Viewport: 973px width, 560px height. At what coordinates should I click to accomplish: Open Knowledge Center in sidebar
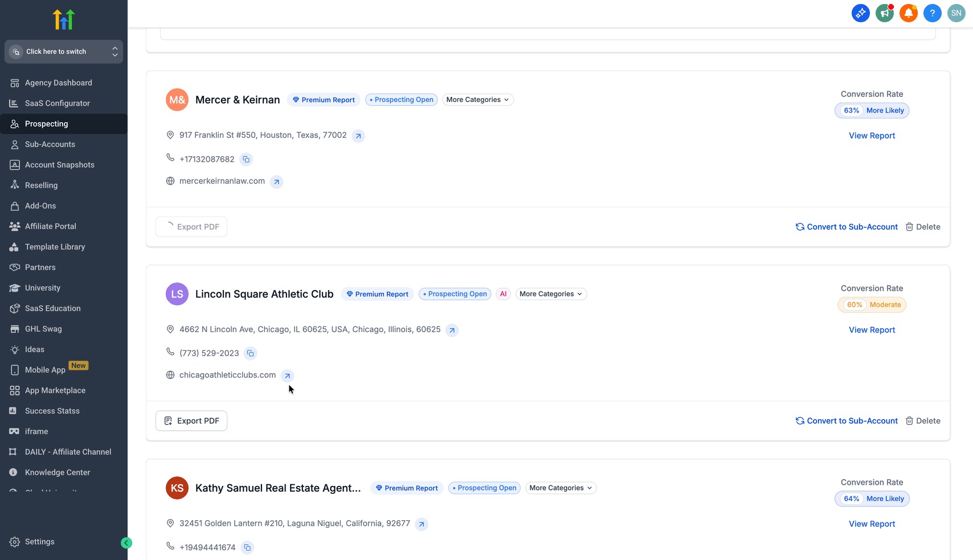(64, 472)
